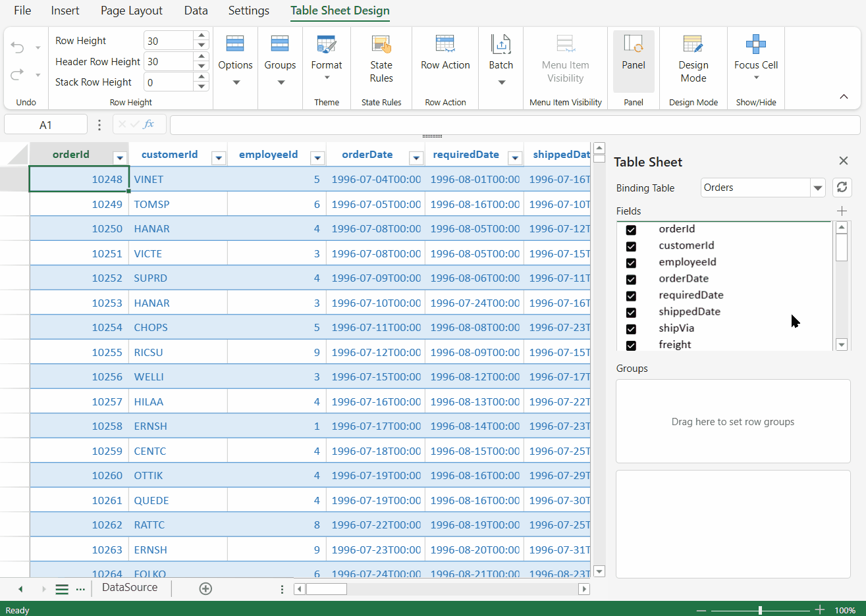Switch to the Data tab
Image resolution: width=866 pixels, height=616 pixels.
pyautogui.click(x=196, y=11)
